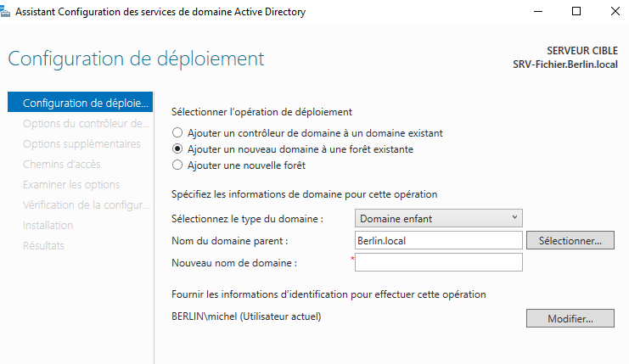
Task: Click 'Modifier...' to change credentials
Action: coord(569,319)
